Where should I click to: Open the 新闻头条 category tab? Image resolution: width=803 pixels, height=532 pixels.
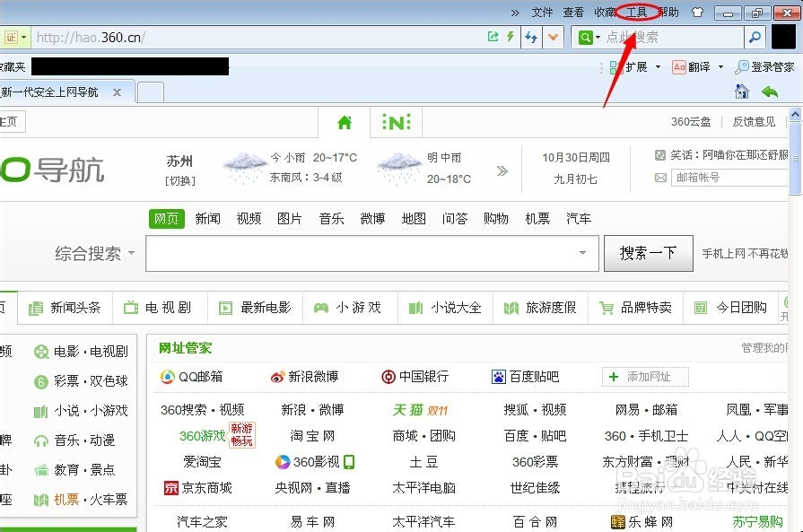tap(65, 308)
